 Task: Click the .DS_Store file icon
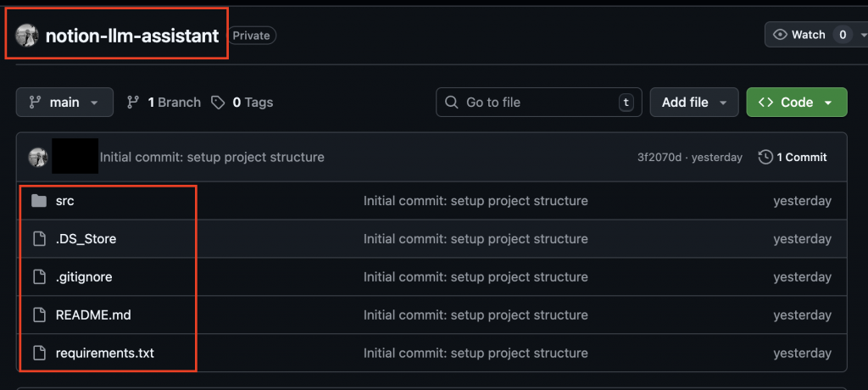pyautogui.click(x=38, y=239)
